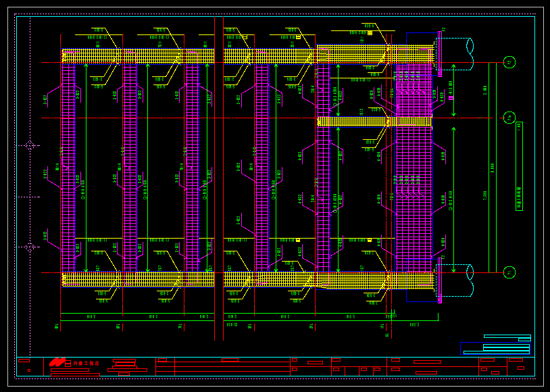Click the middle green grid axis bubble
The image size is (550, 392).
click(x=509, y=118)
